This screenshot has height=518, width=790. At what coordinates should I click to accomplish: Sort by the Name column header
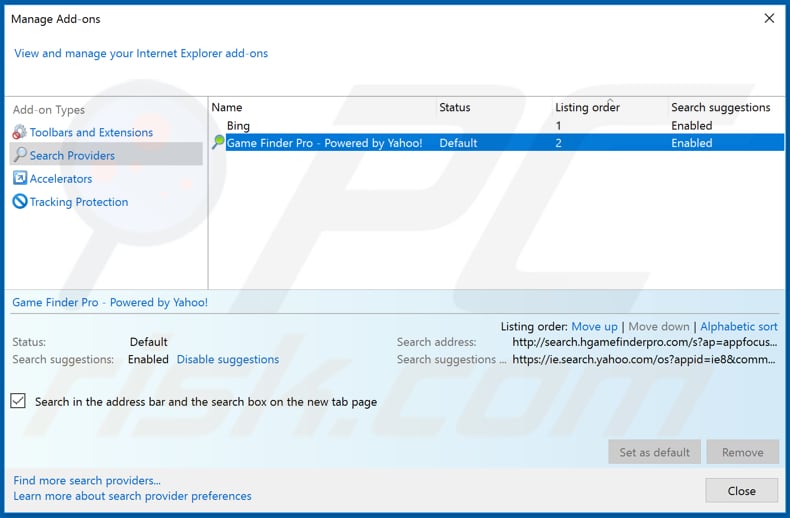[227, 107]
